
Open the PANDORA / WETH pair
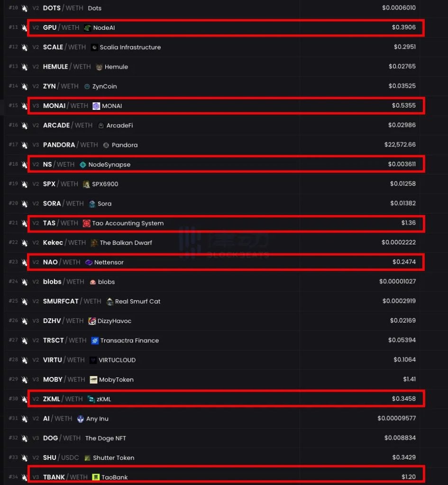[x=70, y=145]
